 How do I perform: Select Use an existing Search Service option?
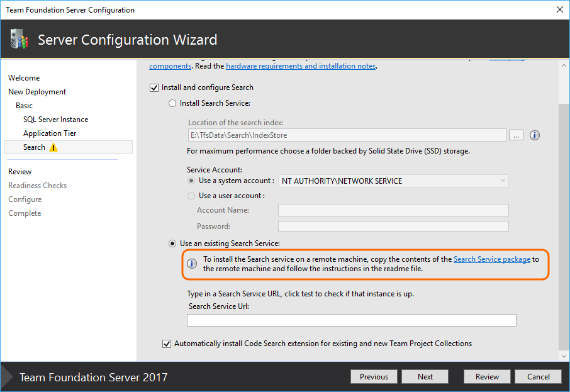click(x=172, y=244)
